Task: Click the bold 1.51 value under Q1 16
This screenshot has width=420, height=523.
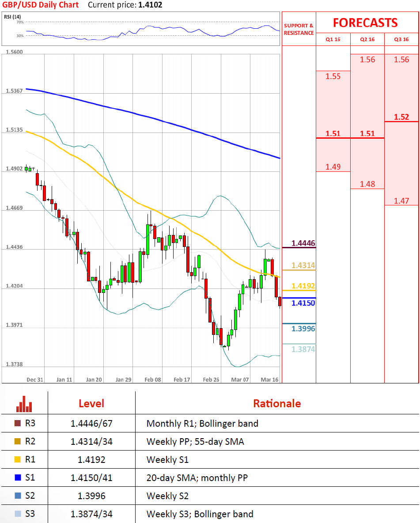Action: (x=333, y=134)
